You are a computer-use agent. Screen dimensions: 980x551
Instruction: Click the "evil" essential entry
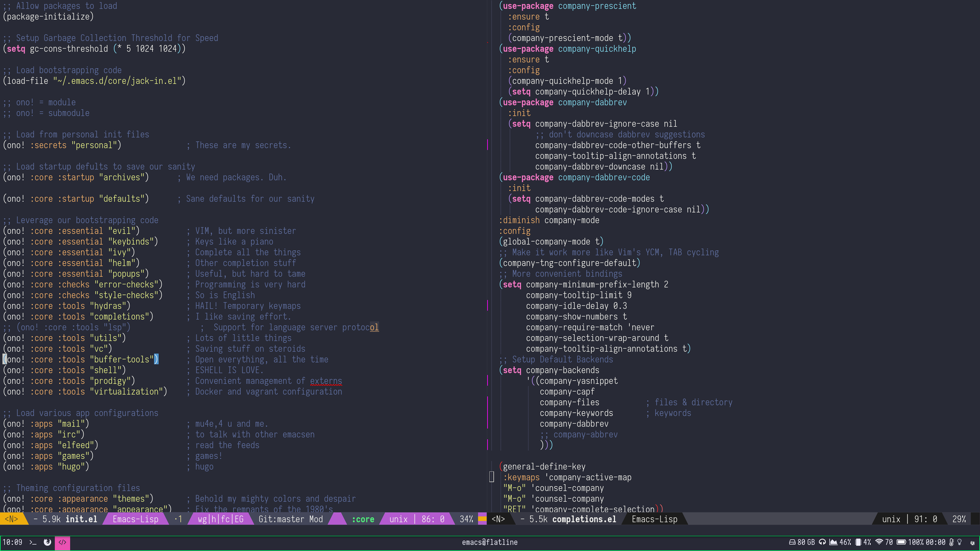(122, 231)
